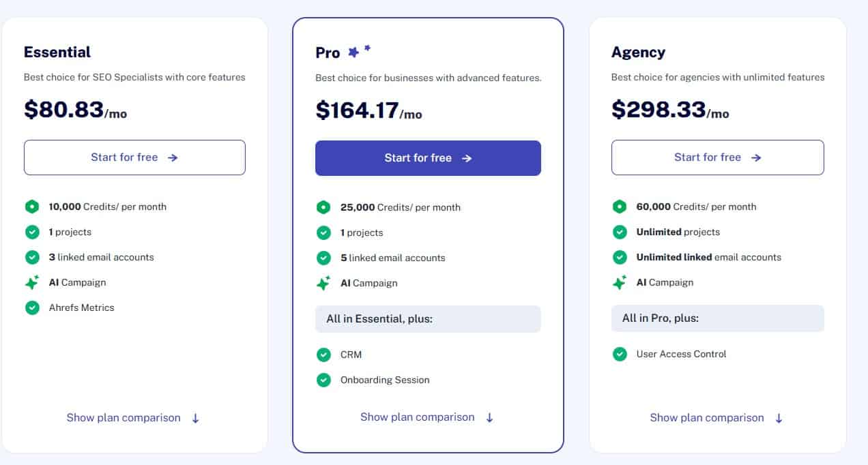Image resolution: width=868 pixels, height=465 pixels.
Task: Click the Essential plan credits hexagon icon
Action: coord(32,207)
